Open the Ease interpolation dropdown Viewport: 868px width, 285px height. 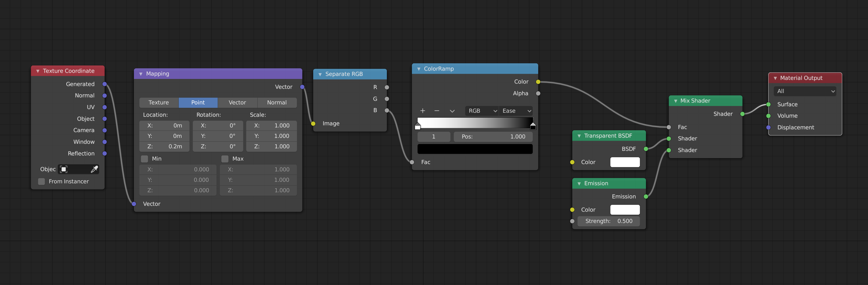pyautogui.click(x=516, y=111)
